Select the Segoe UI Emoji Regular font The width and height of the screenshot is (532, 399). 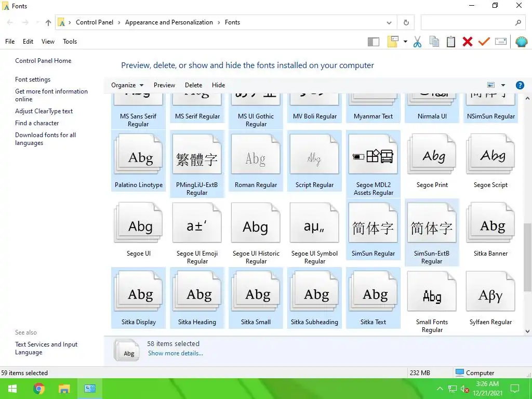pos(197,233)
